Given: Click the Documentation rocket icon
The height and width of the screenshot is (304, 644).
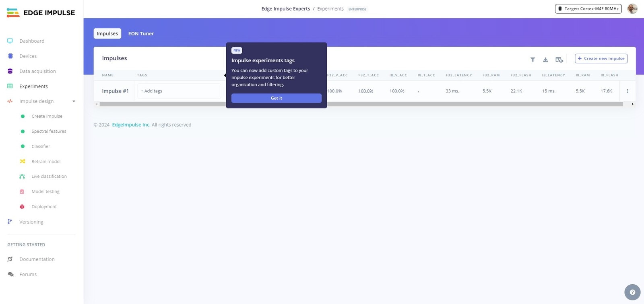Looking at the screenshot, I should (x=10, y=259).
